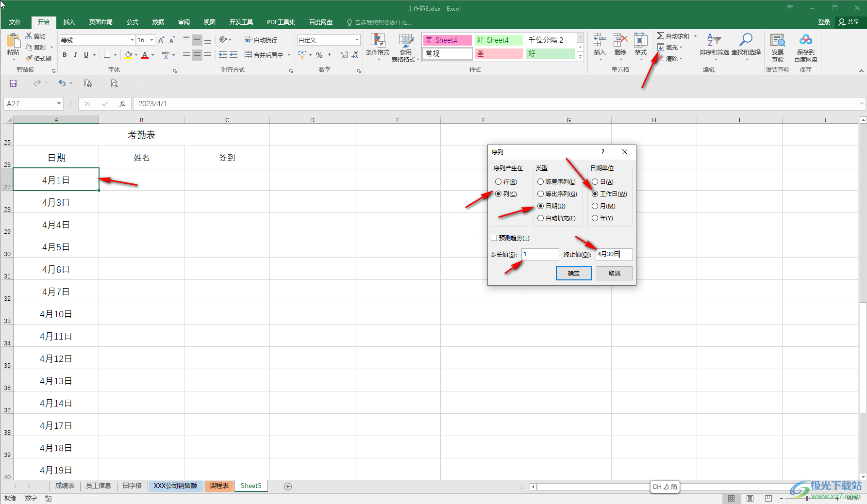This screenshot has height=504, width=867.
Task: Click the invoice check icon
Action: [778, 40]
